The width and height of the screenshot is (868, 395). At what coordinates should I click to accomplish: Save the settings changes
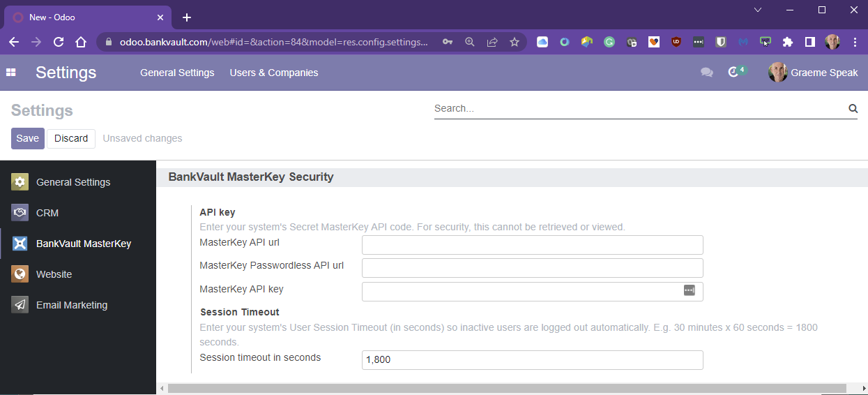[27, 138]
